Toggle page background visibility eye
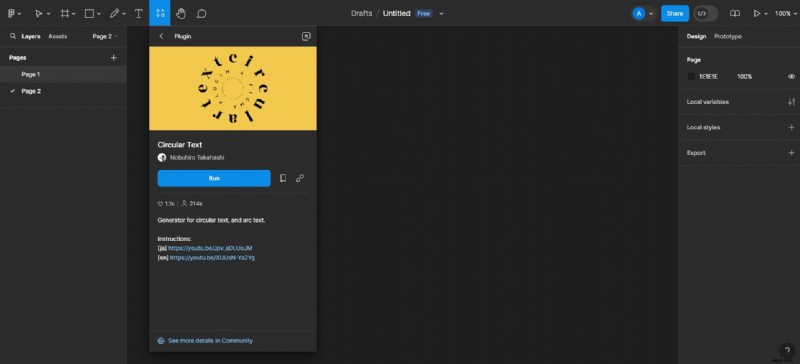This screenshot has width=800, height=364. [791, 77]
